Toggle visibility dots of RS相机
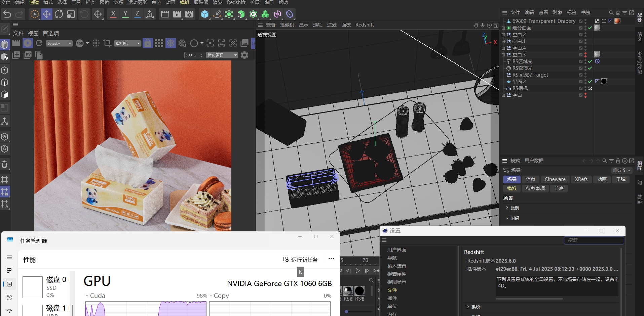 click(585, 88)
